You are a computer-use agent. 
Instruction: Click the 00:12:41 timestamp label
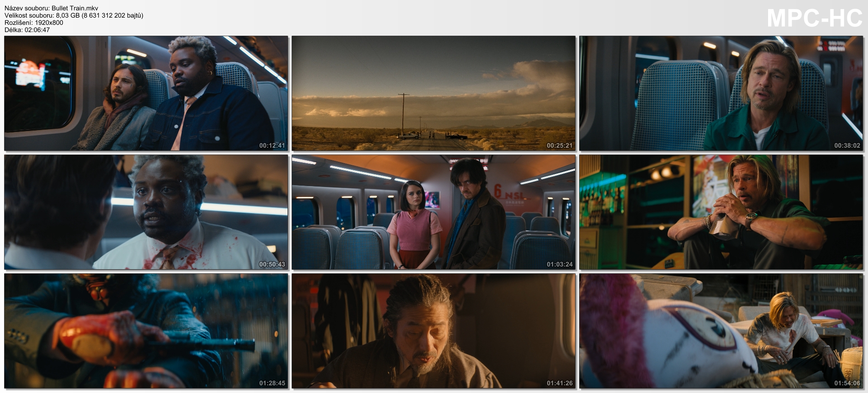[272, 145]
